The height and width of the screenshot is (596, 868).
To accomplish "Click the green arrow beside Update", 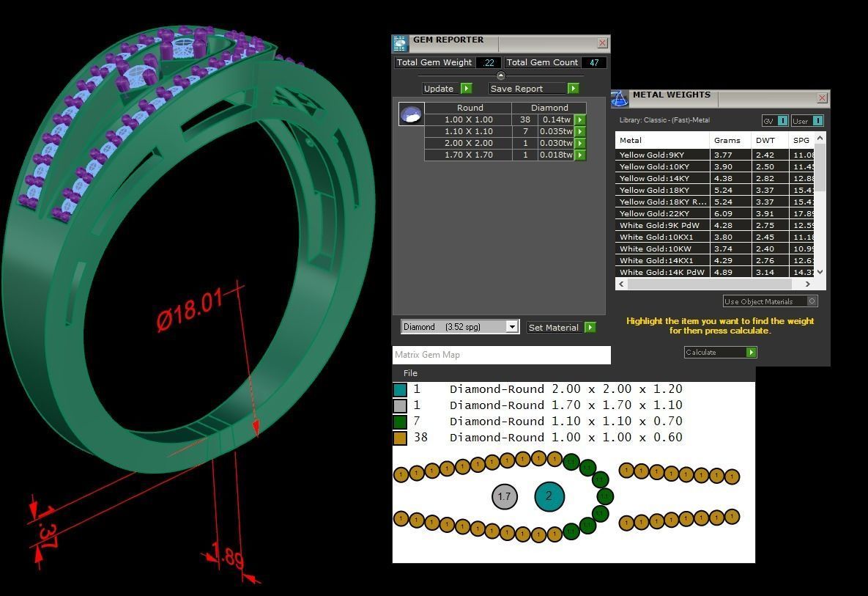I will point(467,89).
